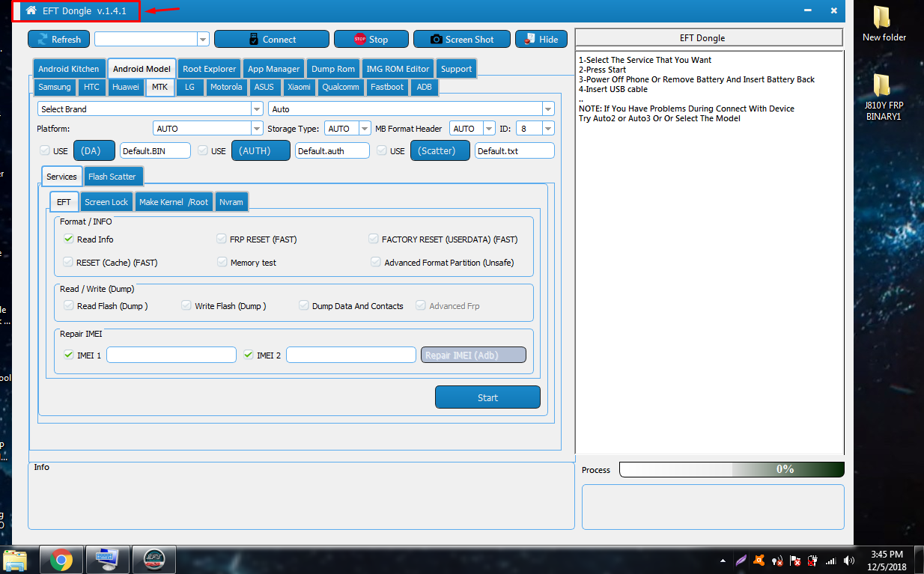The image size is (924, 574).
Task: Click the Hide button
Action: (541, 39)
